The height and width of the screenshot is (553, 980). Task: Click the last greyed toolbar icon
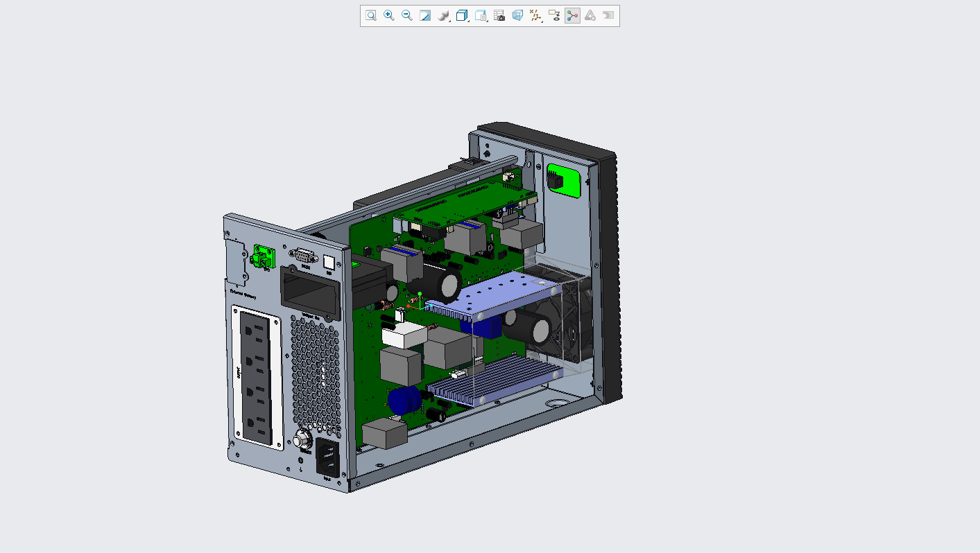(608, 15)
